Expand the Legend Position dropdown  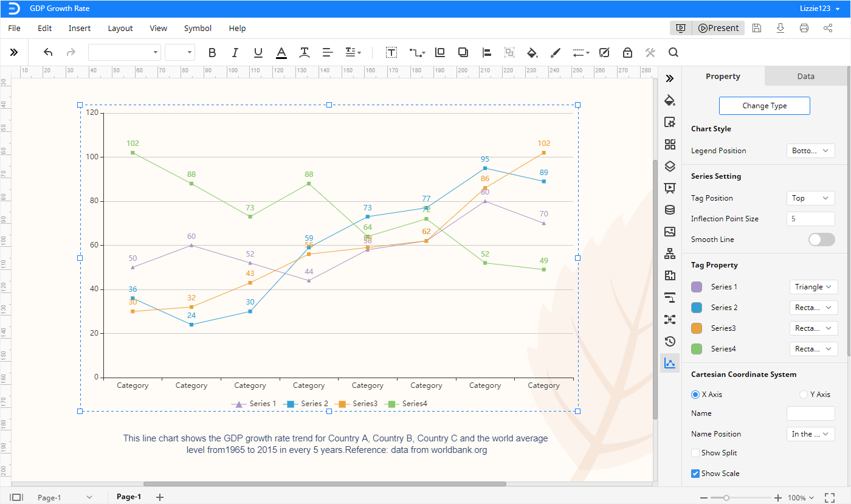[x=810, y=151]
